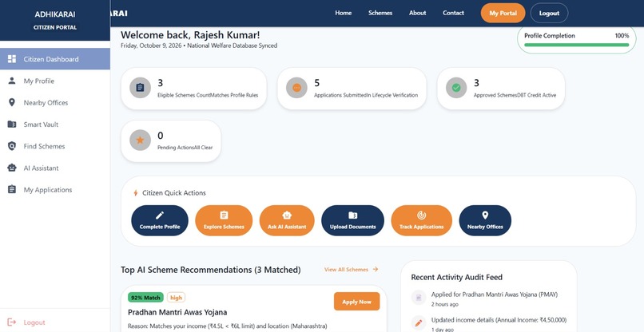Select Find Schemes in the sidebar
This screenshot has width=644, height=332.
[54, 146]
